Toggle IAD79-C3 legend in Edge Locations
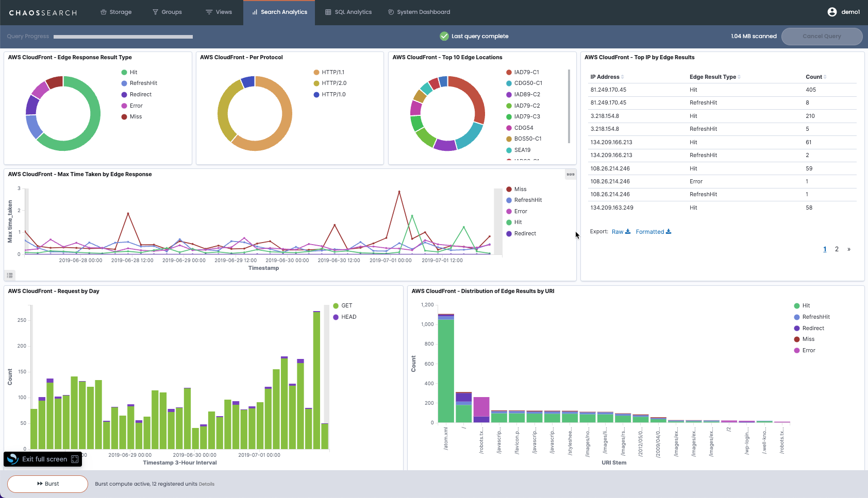 tap(523, 116)
